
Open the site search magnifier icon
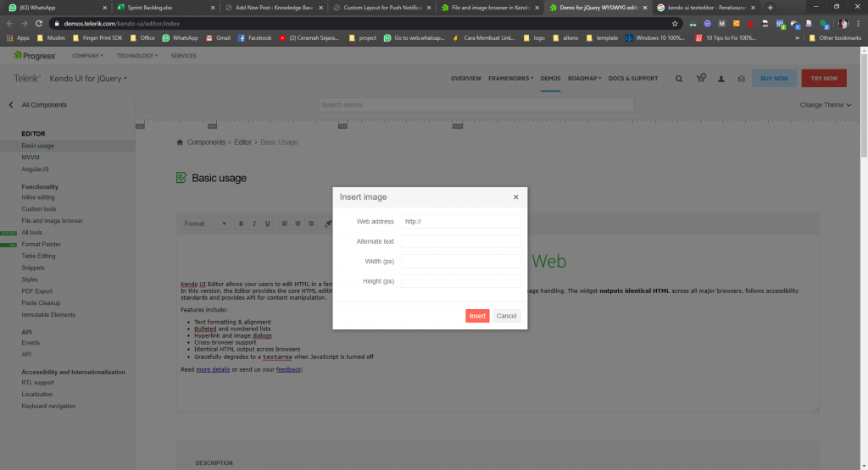pyautogui.click(x=679, y=79)
